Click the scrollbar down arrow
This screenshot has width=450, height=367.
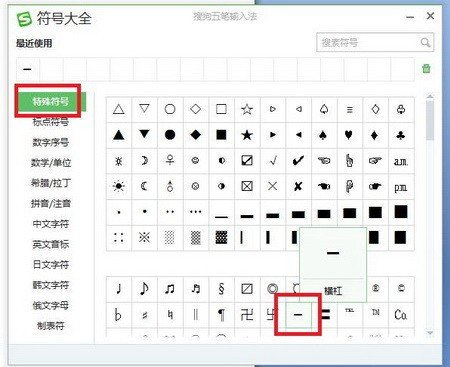430,333
